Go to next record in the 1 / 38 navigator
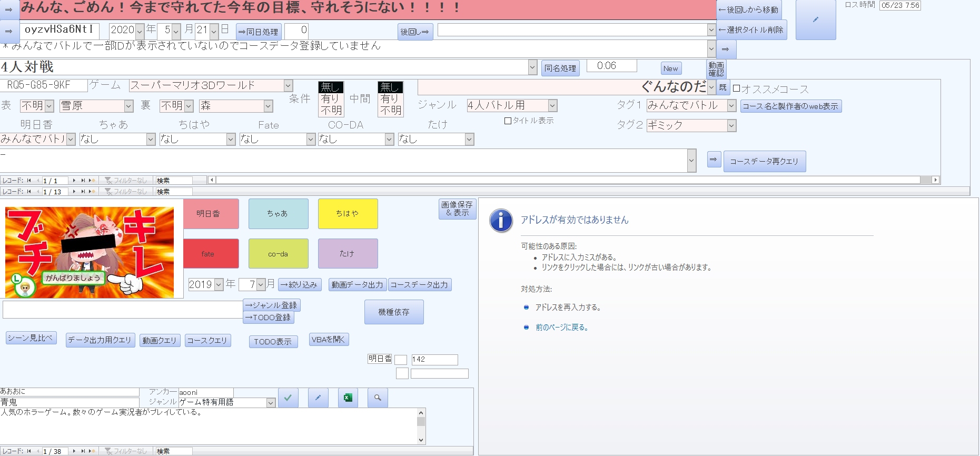The height and width of the screenshot is (456, 980). pyautogui.click(x=74, y=451)
